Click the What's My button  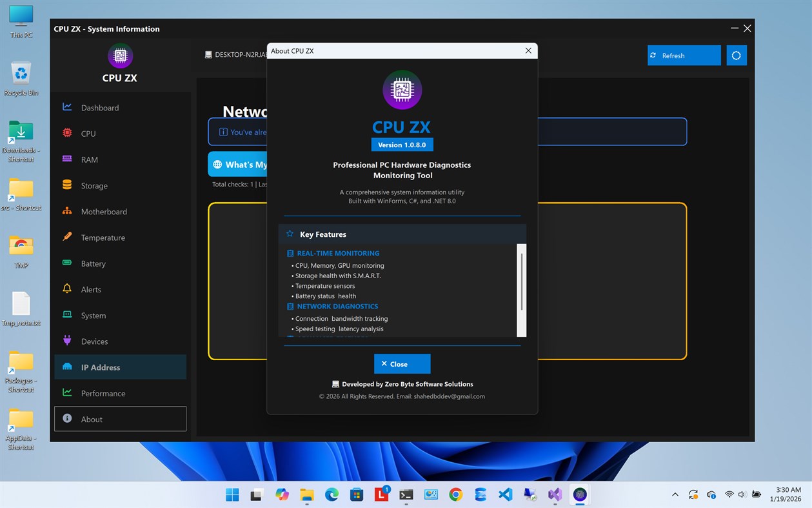tap(237, 165)
